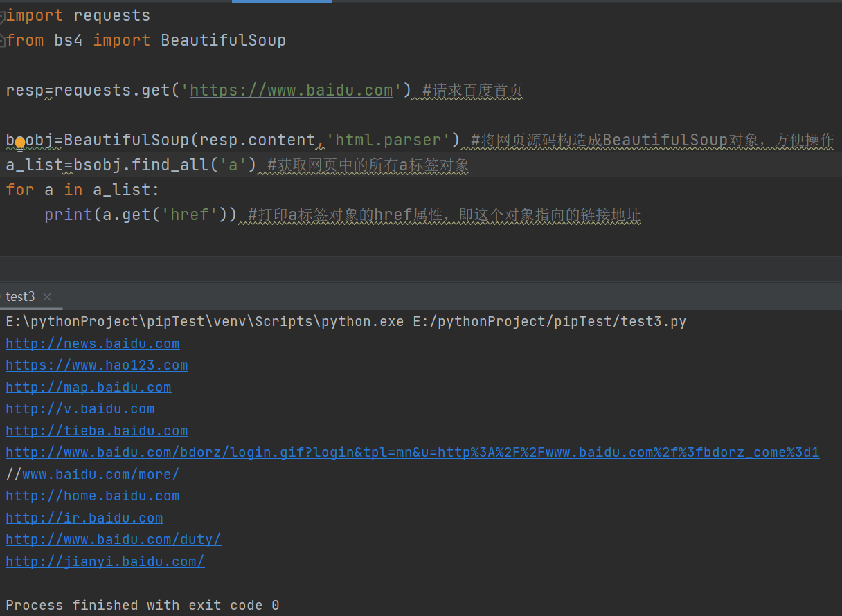
Task: Click the blue indicator bar at top
Action: pyautogui.click(x=281, y=2)
